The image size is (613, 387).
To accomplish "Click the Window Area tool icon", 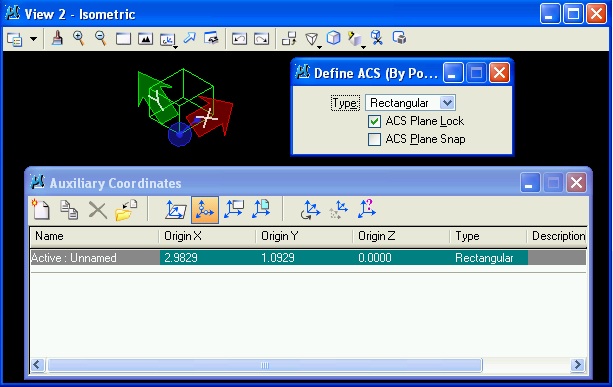I will tap(123, 39).
